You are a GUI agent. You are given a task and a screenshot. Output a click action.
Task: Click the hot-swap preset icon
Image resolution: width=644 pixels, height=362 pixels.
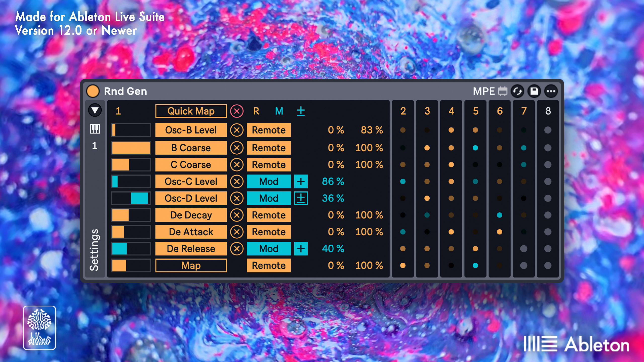click(x=517, y=91)
